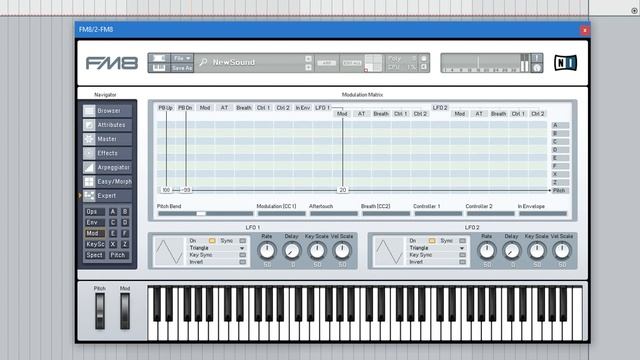Toggle LFO 1 Invert switch
Image resolution: width=640 pixels, height=360 pixels.
pos(242,262)
